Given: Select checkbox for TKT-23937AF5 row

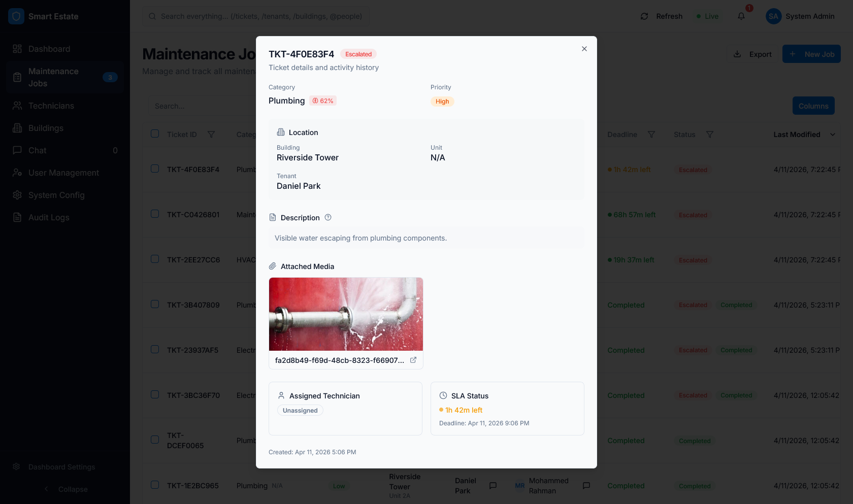Looking at the screenshot, I should point(155,349).
